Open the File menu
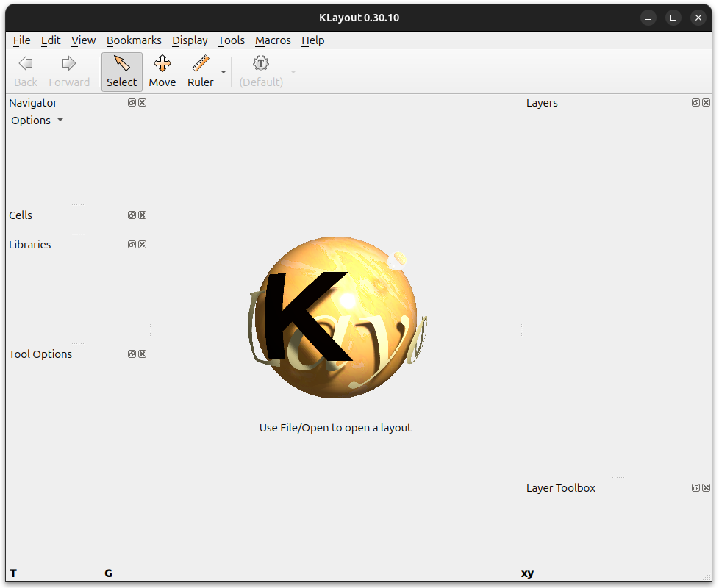This screenshot has width=719, height=588. pyautogui.click(x=21, y=40)
